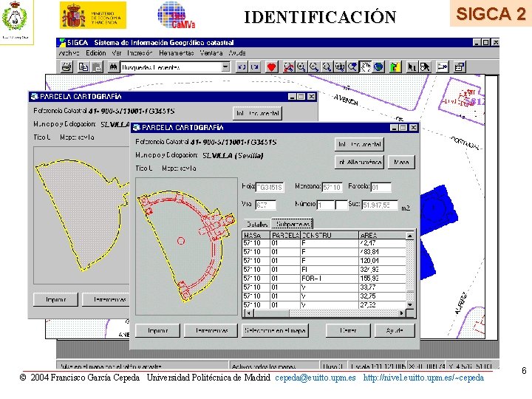Select table cell with area 33,77
The height and width of the screenshot is (399, 532).
[382, 287]
